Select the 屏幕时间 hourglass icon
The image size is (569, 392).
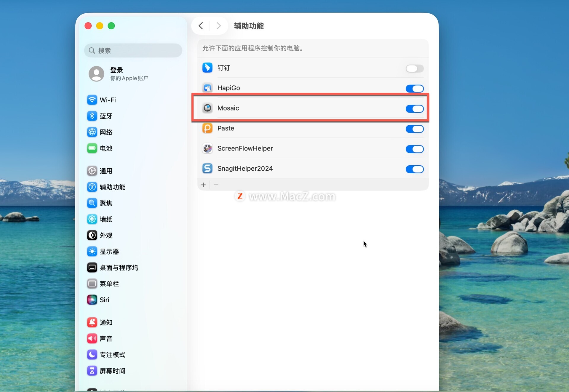coord(92,370)
